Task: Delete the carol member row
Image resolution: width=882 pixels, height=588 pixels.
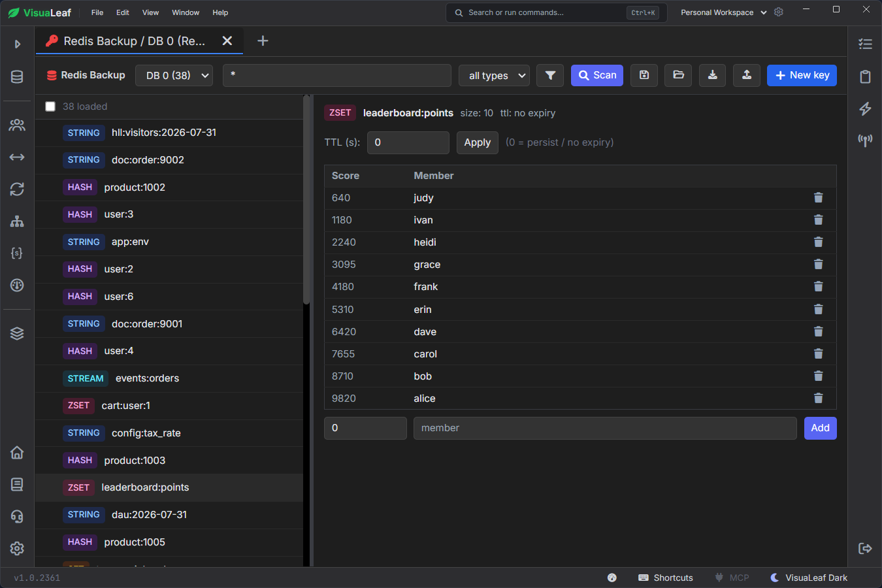Action: 818,354
